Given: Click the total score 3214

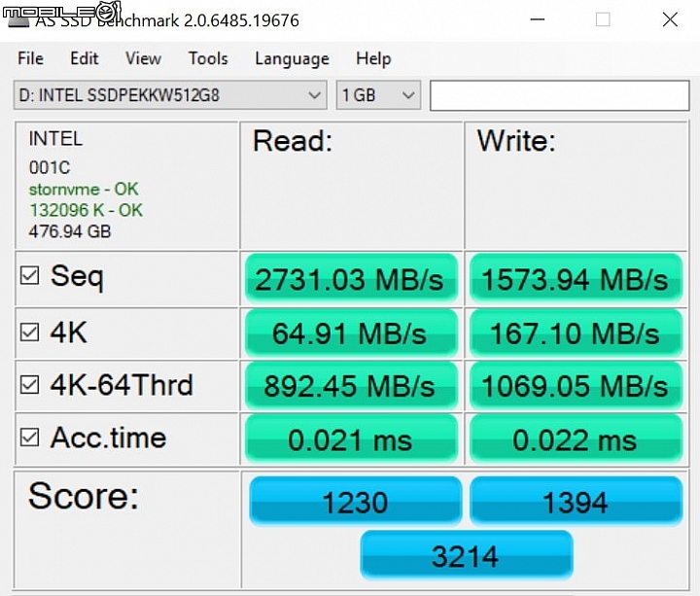Looking at the screenshot, I should pyautogui.click(x=466, y=556).
